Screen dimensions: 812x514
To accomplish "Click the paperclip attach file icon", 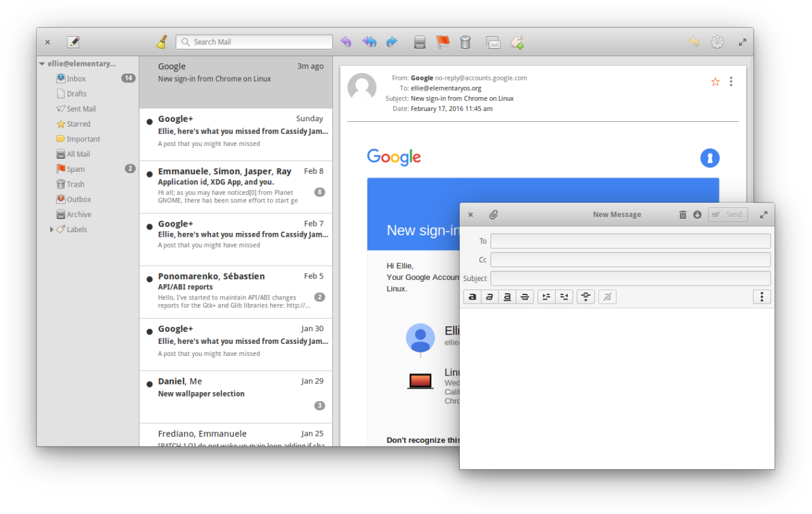I will [493, 214].
